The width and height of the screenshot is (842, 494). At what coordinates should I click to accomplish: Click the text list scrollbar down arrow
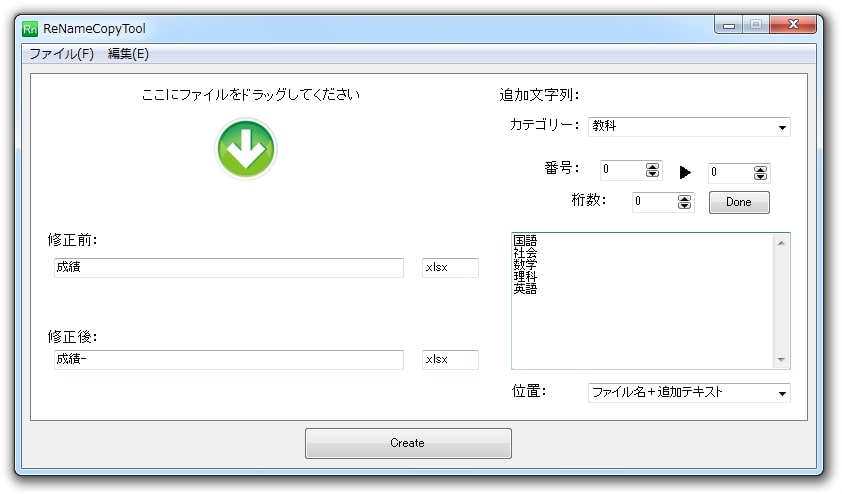point(782,360)
